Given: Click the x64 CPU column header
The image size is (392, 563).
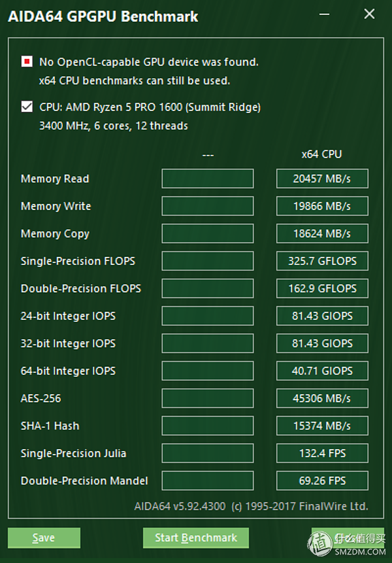Looking at the screenshot, I should tap(321, 154).
